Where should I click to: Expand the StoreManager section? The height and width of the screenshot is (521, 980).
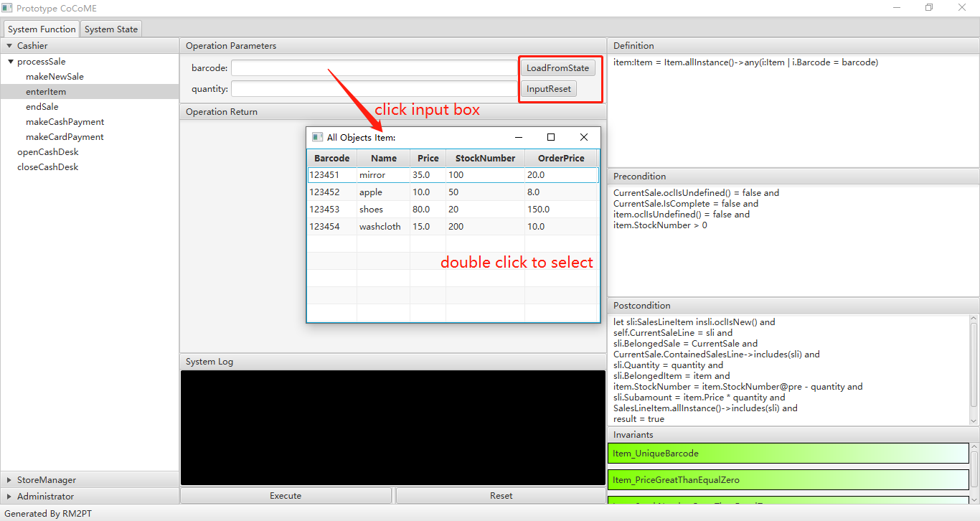tap(9, 480)
